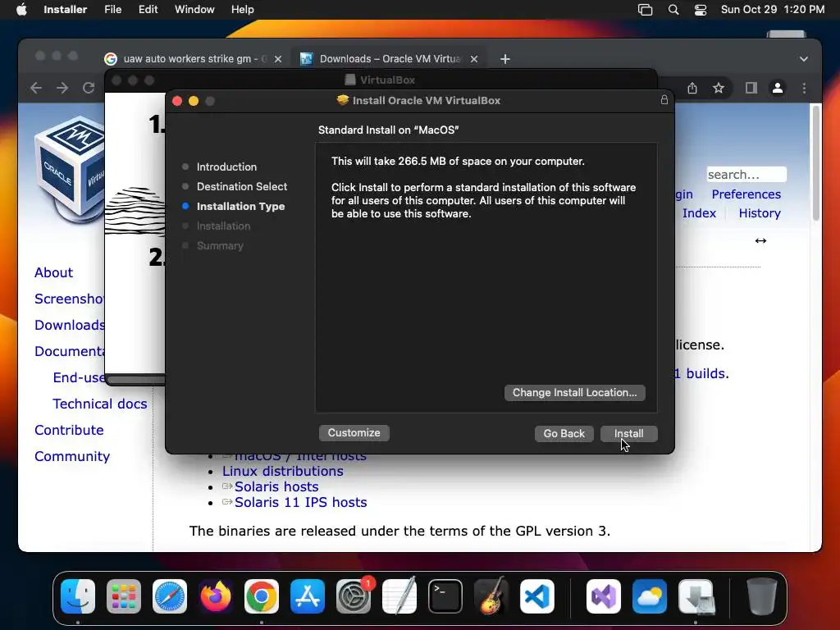This screenshot has height=630, width=840.
Task: Click the Share icon in Chrome toolbar
Action: [692, 88]
